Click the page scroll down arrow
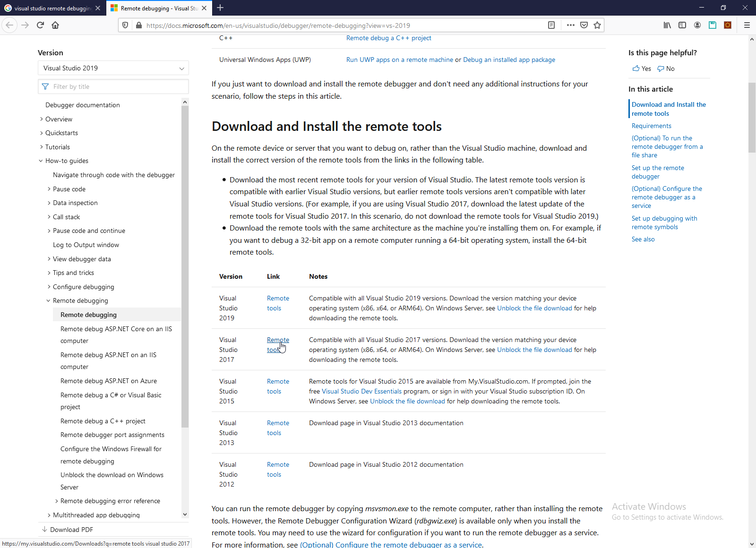Screen dimensions: 756x548 tap(752, 544)
